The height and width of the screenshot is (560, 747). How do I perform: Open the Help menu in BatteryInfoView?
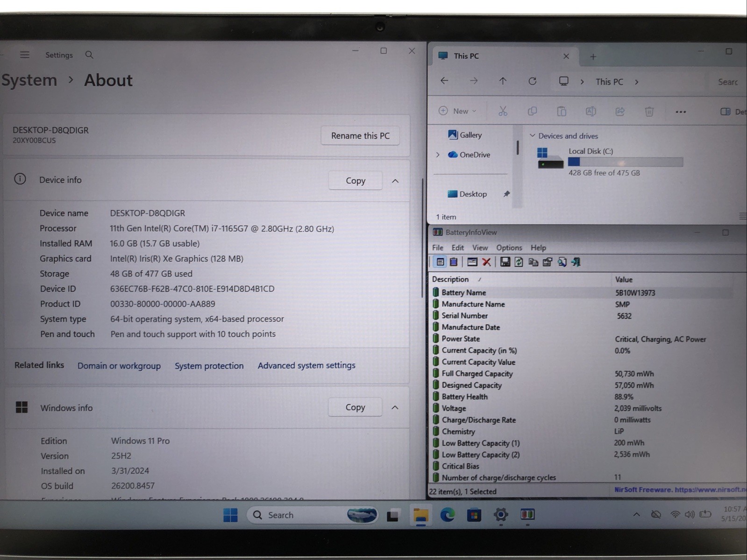(538, 248)
